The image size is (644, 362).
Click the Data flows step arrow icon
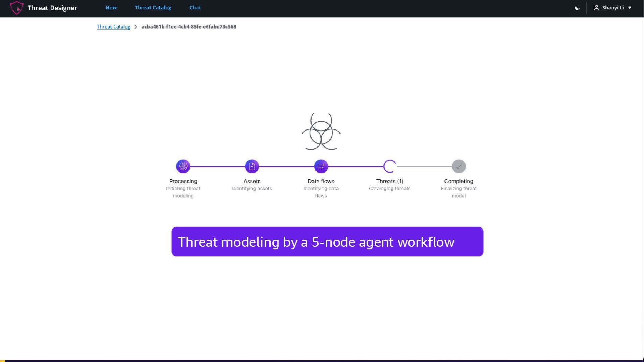[x=321, y=166]
